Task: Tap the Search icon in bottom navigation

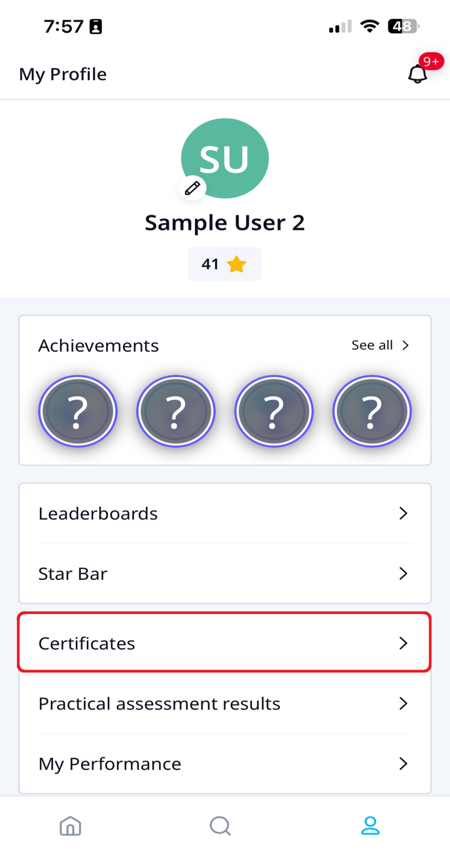Action: pos(220,826)
